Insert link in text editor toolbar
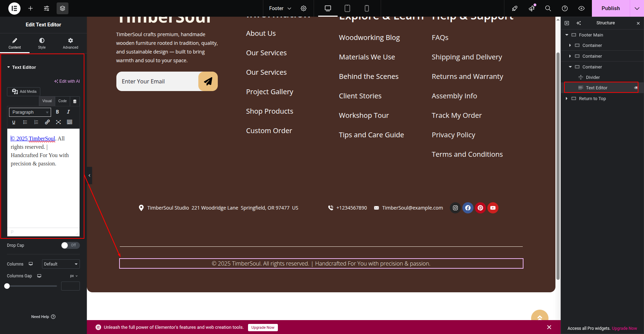 coord(47,122)
